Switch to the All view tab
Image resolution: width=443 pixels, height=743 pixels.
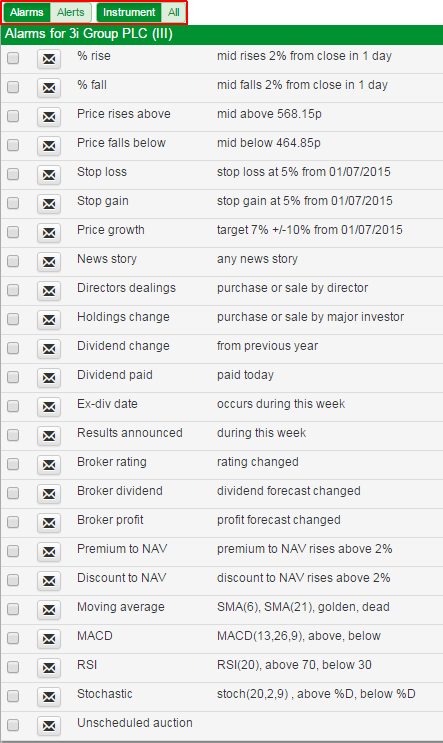tap(173, 12)
